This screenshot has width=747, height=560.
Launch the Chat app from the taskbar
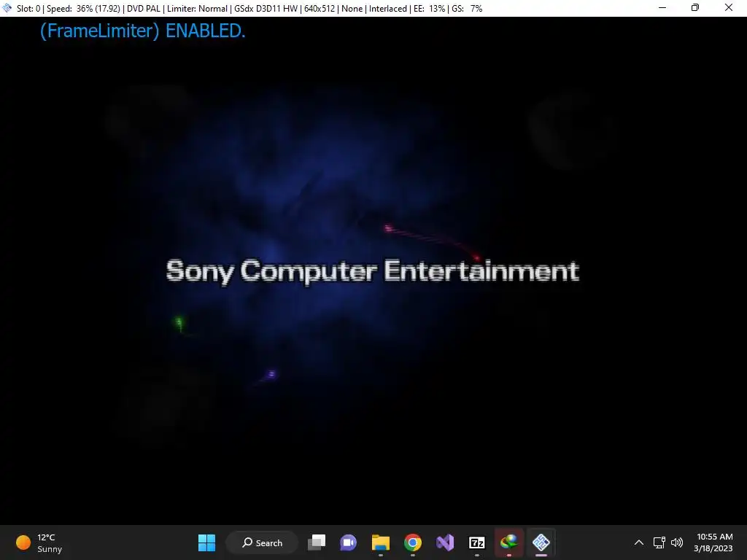pos(348,542)
